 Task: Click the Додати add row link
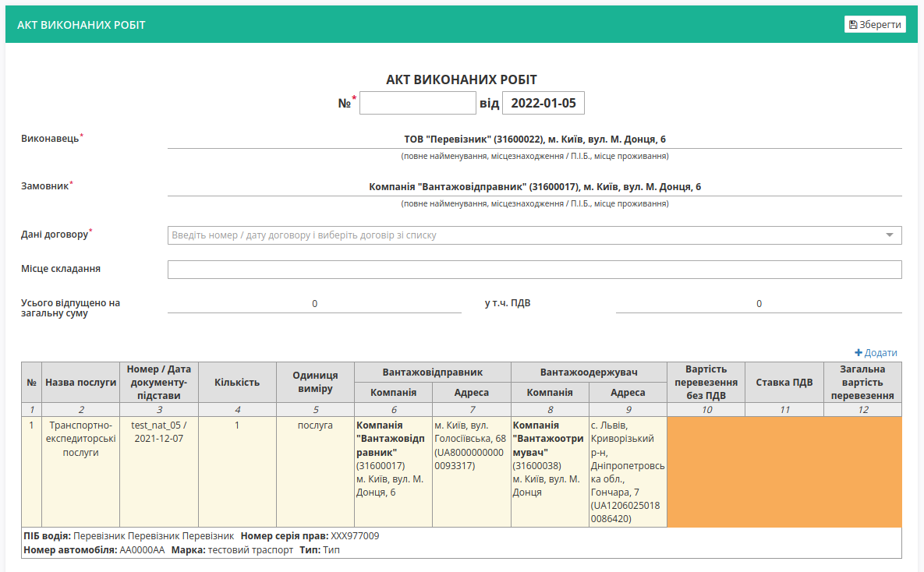(876, 352)
